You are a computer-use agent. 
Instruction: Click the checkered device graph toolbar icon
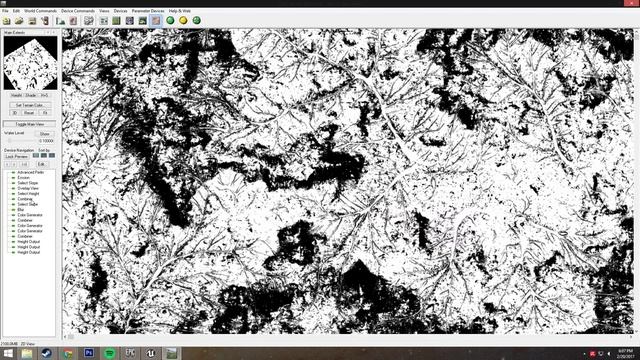89,20
